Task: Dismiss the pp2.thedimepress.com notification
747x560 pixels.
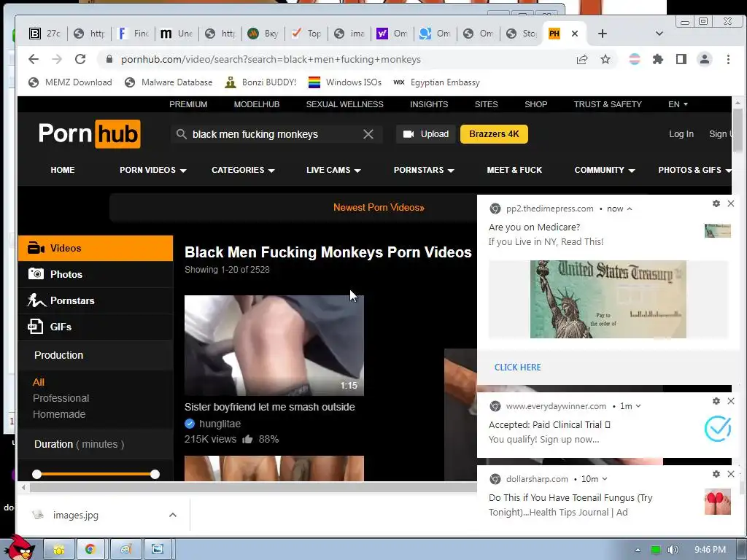Action: pos(731,203)
